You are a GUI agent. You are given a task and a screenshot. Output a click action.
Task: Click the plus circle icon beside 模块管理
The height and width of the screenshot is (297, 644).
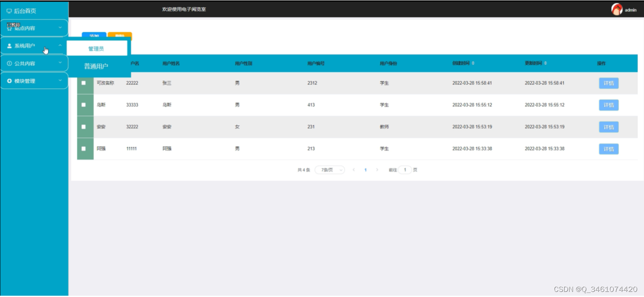(9, 81)
